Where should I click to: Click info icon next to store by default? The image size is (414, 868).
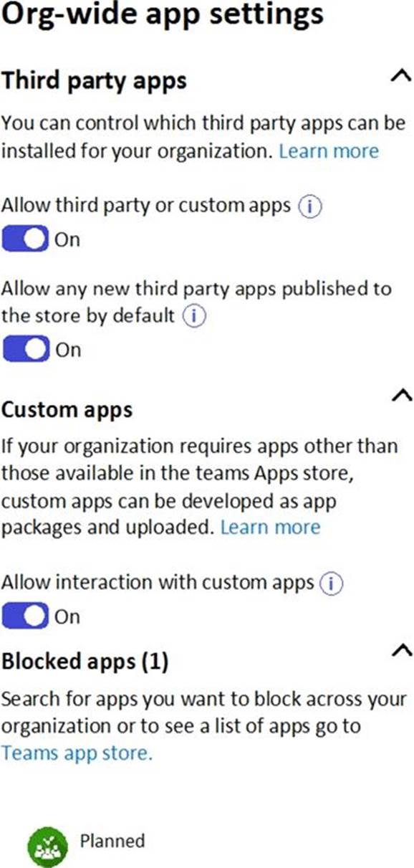tap(193, 316)
